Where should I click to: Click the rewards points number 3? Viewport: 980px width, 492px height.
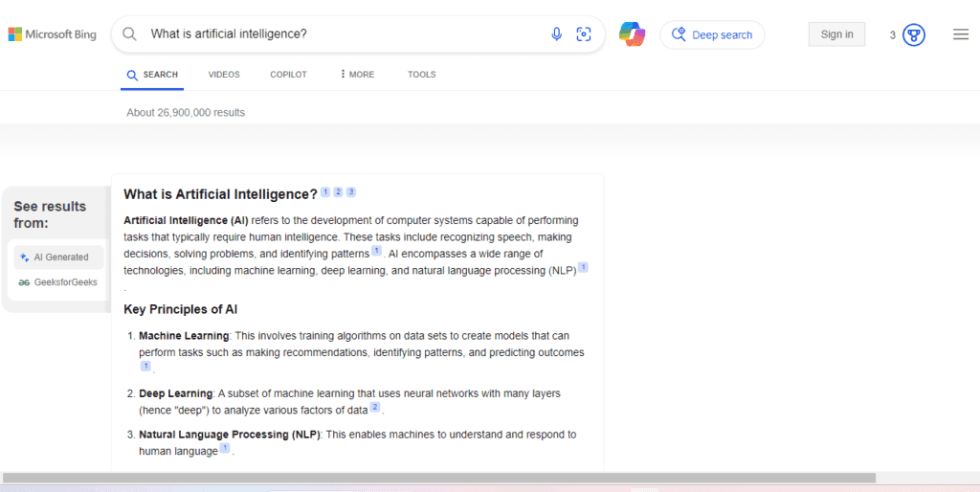coord(893,35)
